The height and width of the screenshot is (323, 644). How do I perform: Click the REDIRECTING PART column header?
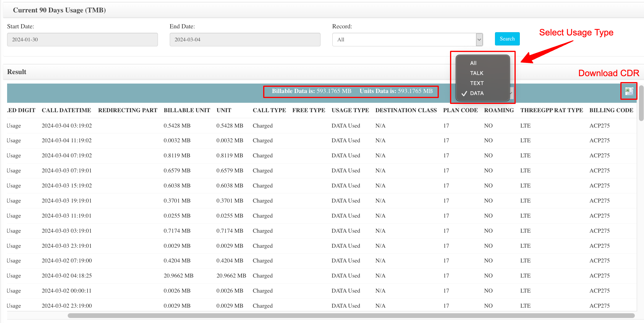point(128,110)
